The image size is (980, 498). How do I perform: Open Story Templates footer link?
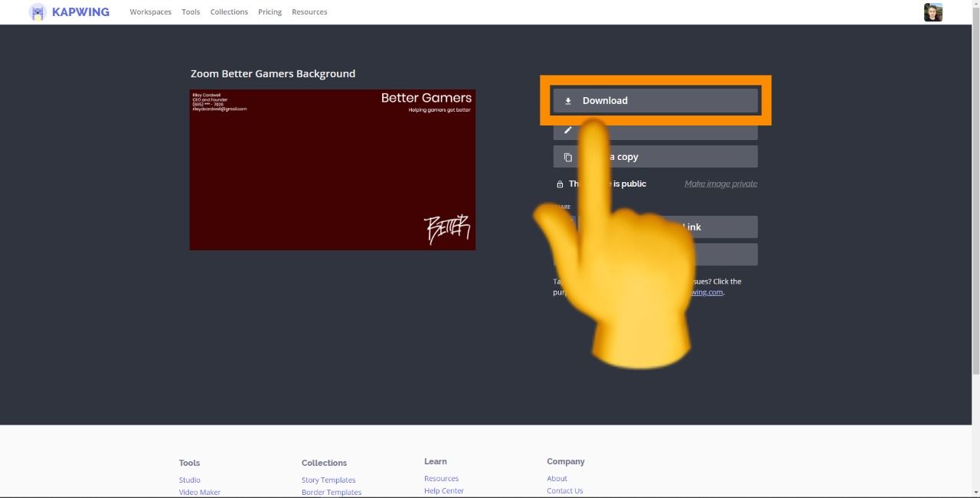(328, 480)
